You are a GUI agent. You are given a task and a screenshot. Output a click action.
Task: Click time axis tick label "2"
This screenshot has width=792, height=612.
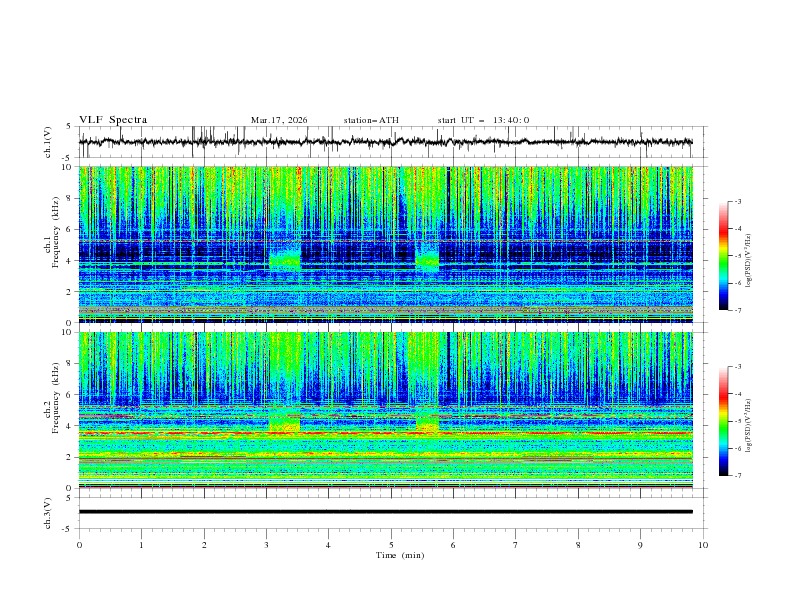click(204, 545)
